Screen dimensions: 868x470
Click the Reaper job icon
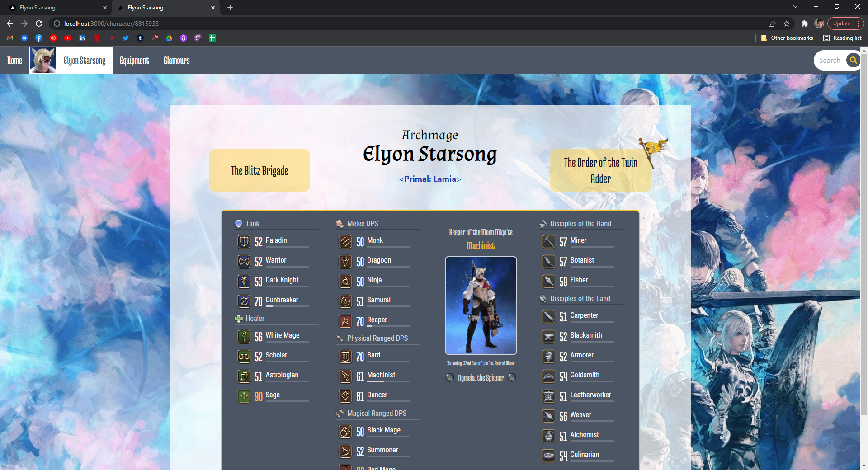(x=345, y=321)
